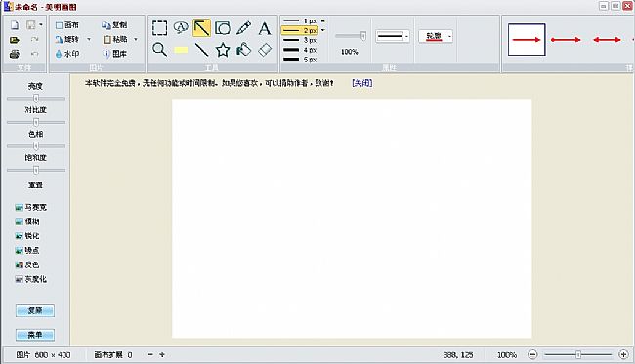Select the double-headed red arrow style thumbnail
The image size is (635, 364).
pyautogui.click(x=607, y=40)
